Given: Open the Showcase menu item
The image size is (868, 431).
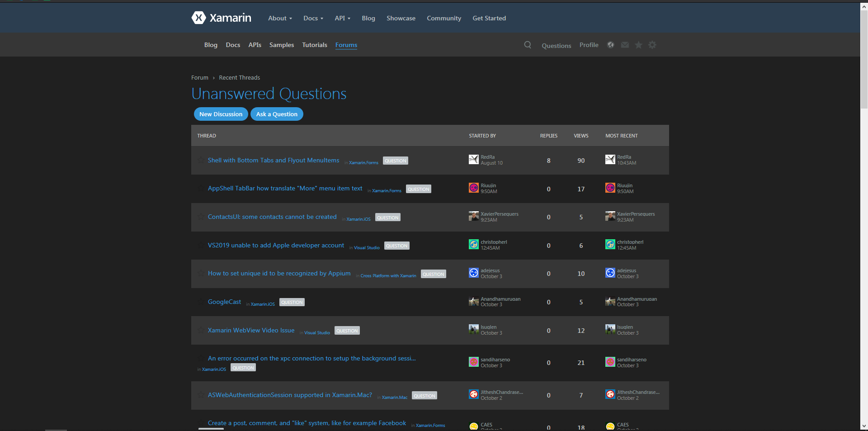Looking at the screenshot, I should click(401, 18).
